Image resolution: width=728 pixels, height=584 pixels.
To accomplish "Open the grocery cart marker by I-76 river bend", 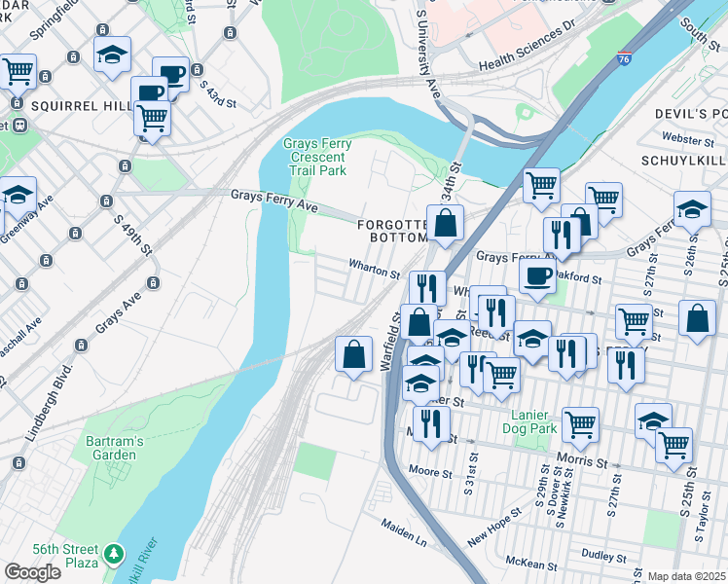I will 541,189.
